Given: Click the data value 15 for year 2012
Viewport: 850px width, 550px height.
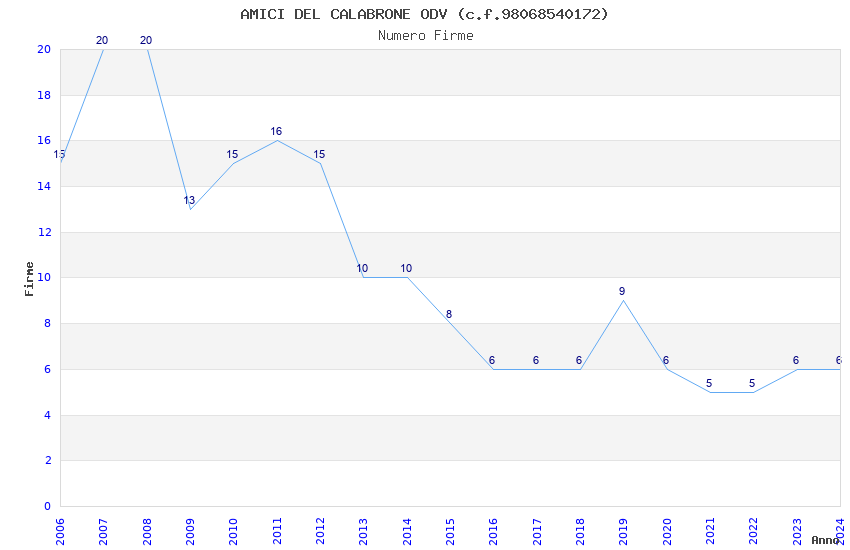Looking at the screenshot, I should tap(319, 154).
